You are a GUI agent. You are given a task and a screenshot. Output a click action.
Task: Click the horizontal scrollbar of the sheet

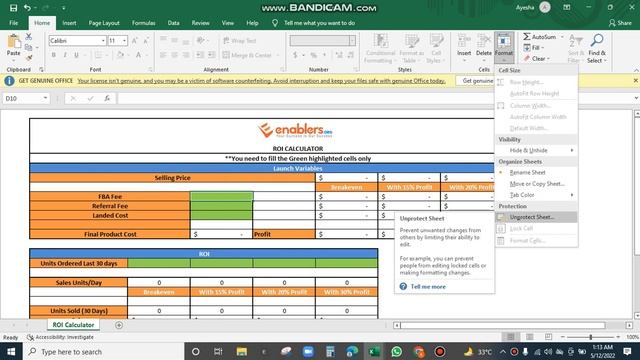point(503,325)
